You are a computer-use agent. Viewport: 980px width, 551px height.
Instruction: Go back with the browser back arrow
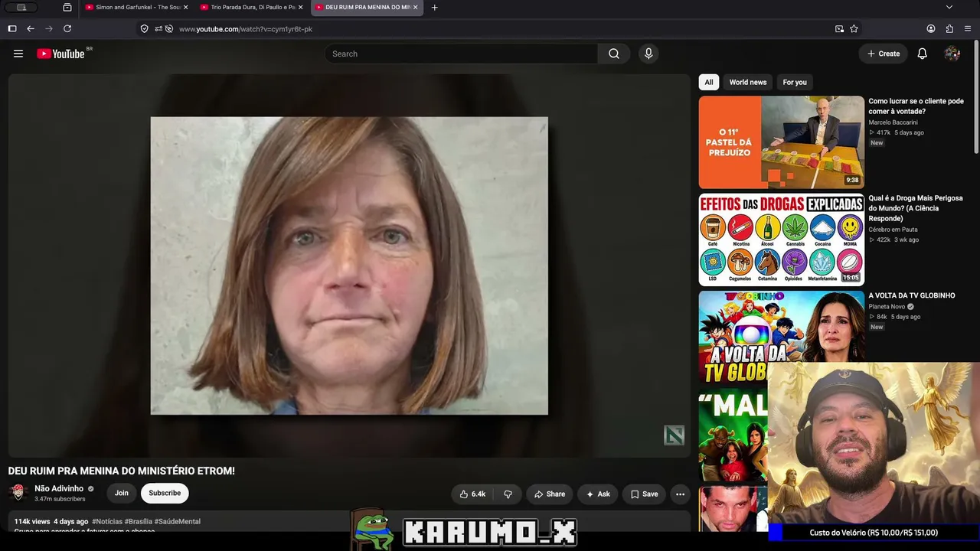31,28
